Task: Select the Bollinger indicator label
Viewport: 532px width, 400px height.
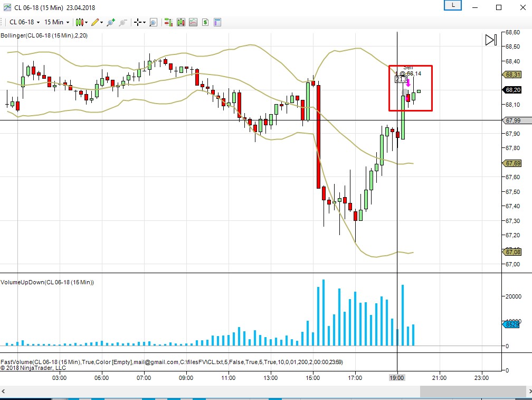Action: (x=44, y=35)
